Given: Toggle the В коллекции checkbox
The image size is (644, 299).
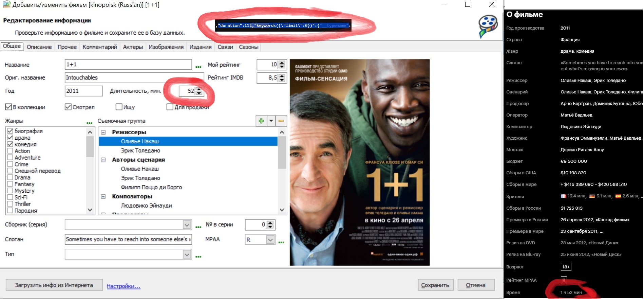Looking at the screenshot, I should point(8,107).
